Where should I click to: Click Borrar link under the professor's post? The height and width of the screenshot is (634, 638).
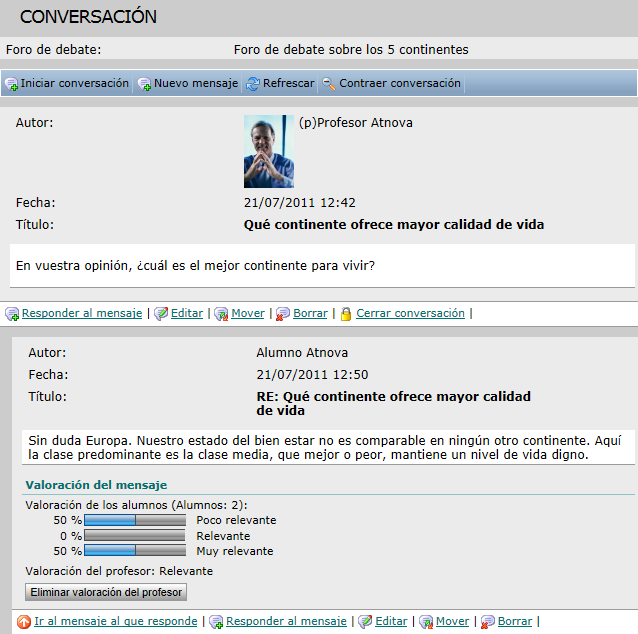tap(310, 313)
